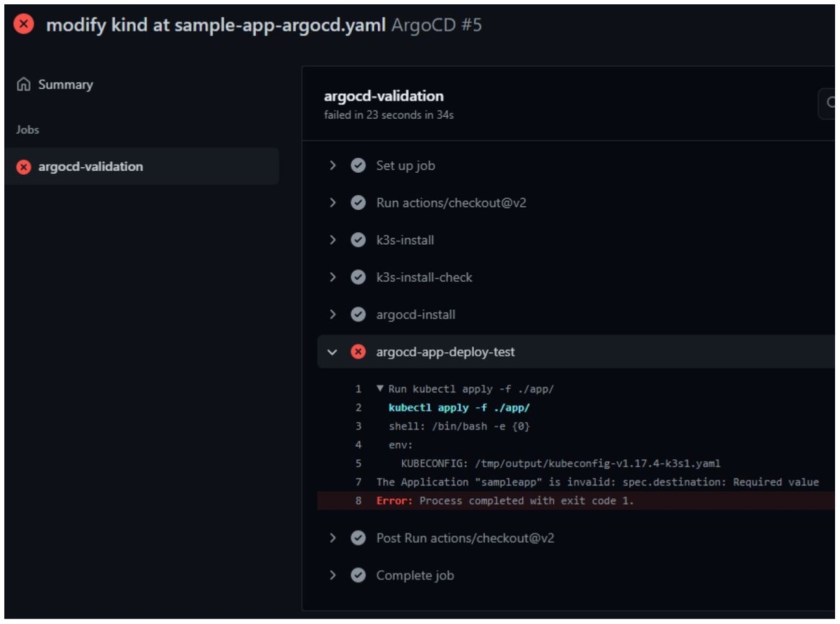This screenshot has height=624, width=840.
Task: Click the checkmark beside Run actions/checkout@v2
Action: point(357,203)
